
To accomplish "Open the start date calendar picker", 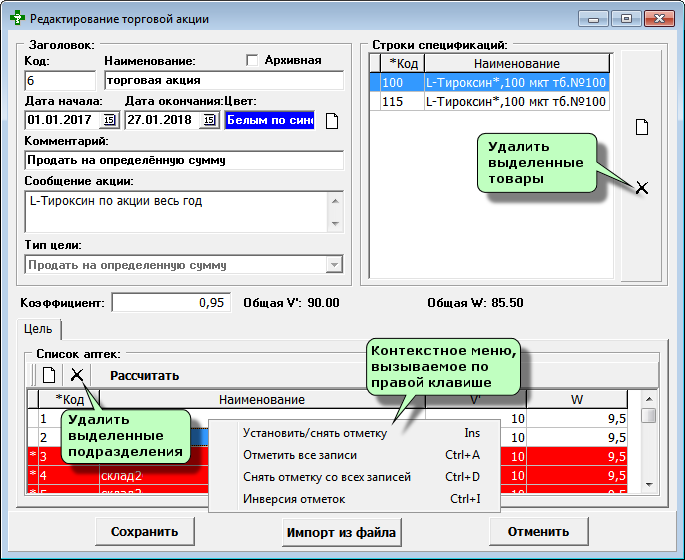I will [110, 121].
